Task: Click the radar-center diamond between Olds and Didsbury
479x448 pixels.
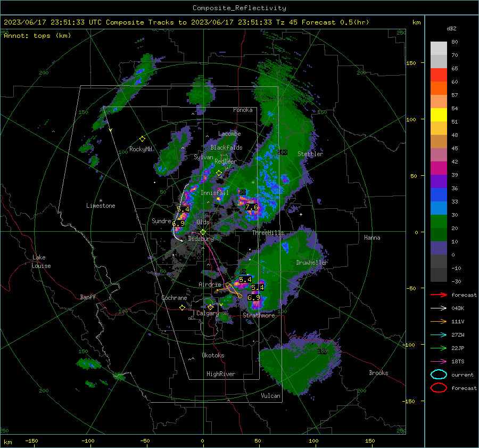Action: coord(203,232)
